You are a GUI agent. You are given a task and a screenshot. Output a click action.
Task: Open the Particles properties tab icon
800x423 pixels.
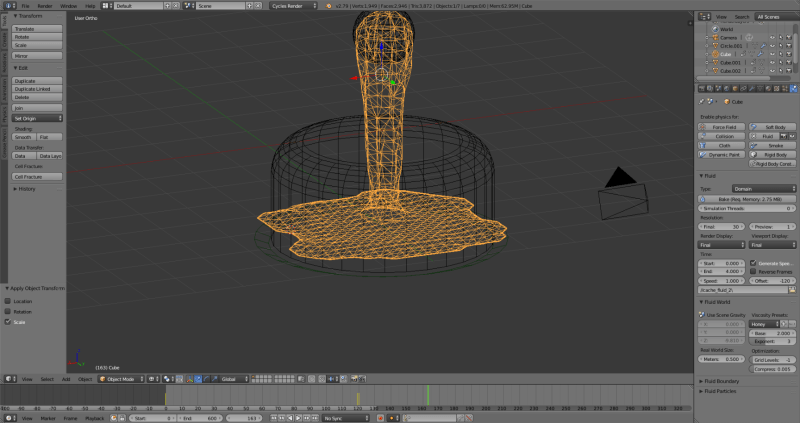coord(785,88)
